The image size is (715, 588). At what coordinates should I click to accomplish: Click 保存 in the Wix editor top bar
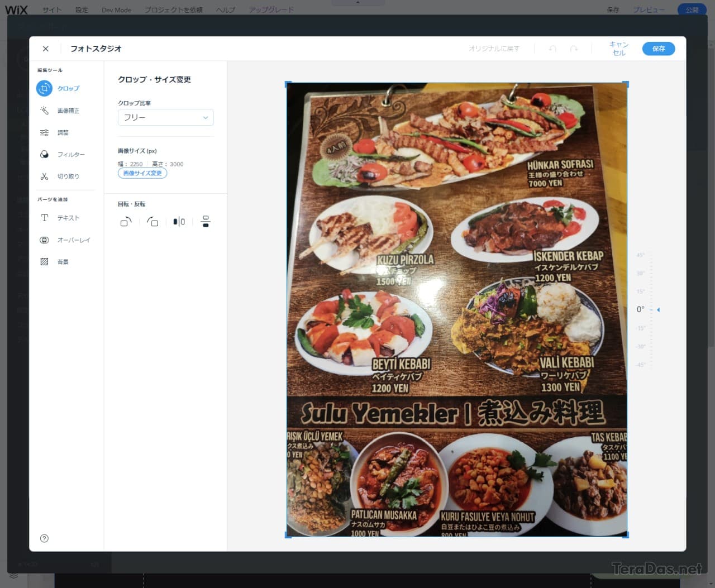click(613, 9)
